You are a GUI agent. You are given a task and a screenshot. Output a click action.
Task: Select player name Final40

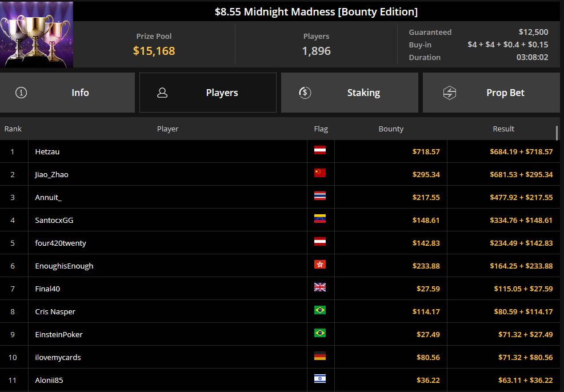(x=47, y=289)
